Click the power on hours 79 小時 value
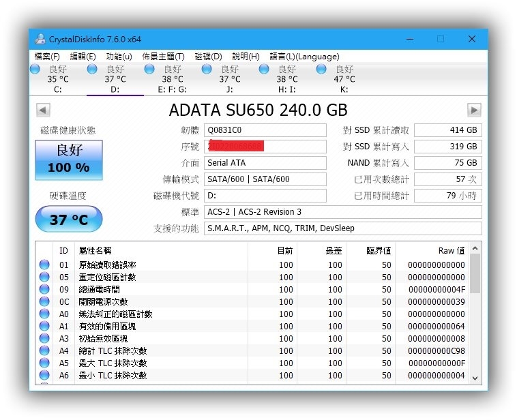This screenshot has height=420, width=517. [x=448, y=196]
